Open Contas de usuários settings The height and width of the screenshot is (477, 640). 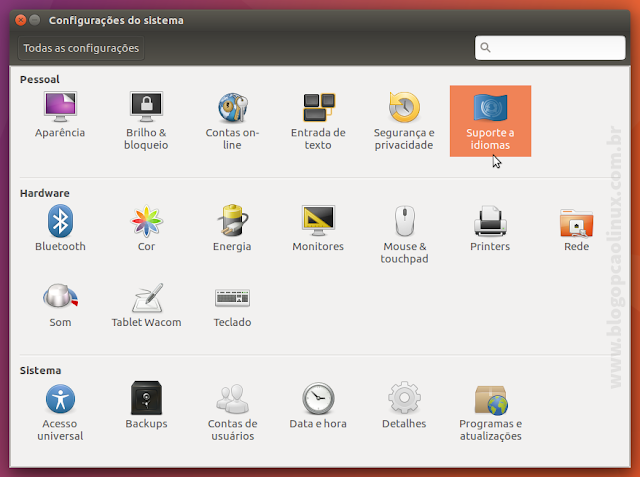(232, 412)
